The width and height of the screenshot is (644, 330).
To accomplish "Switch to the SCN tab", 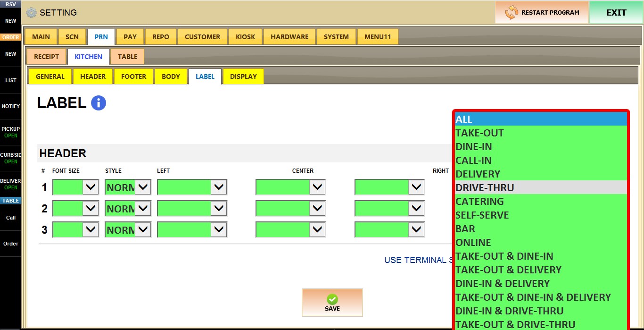I will pos(72,37).
